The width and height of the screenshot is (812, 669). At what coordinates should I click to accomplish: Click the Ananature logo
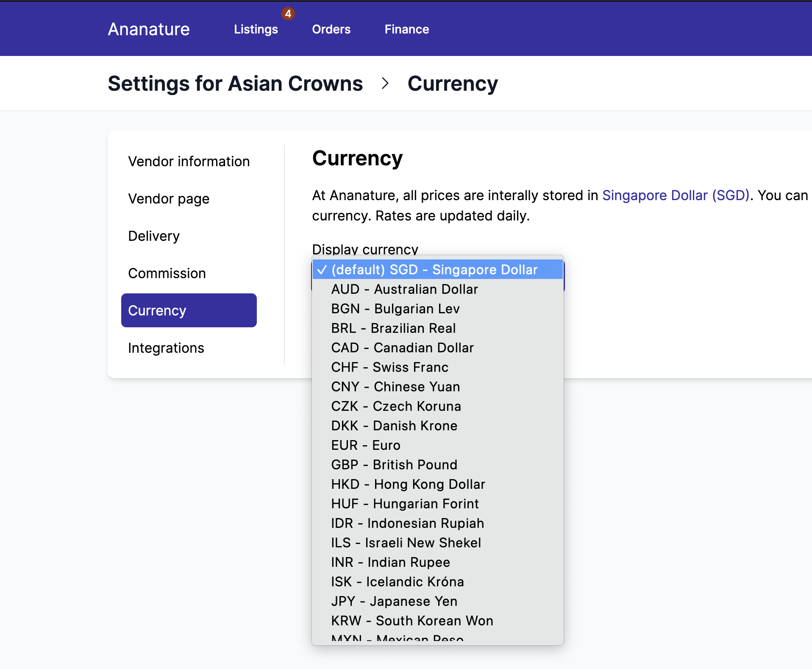tap(148, 29)
